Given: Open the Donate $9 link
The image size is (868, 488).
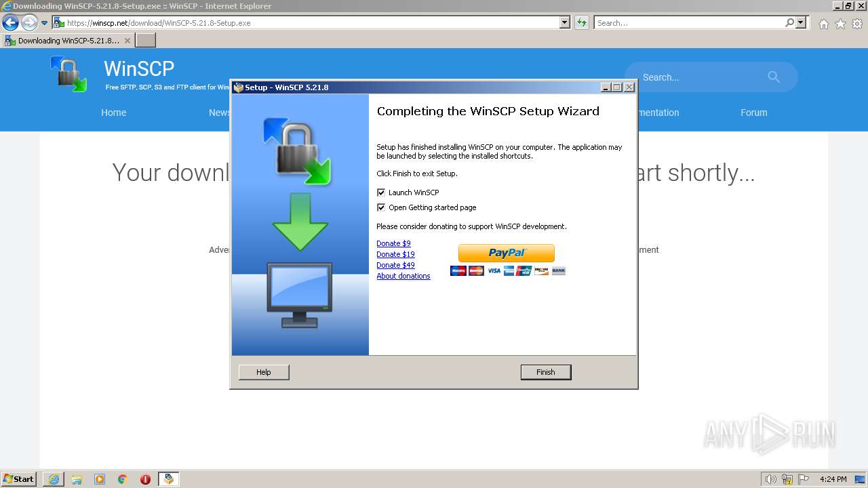Looking at the screenshot, I should click(393, 243).
